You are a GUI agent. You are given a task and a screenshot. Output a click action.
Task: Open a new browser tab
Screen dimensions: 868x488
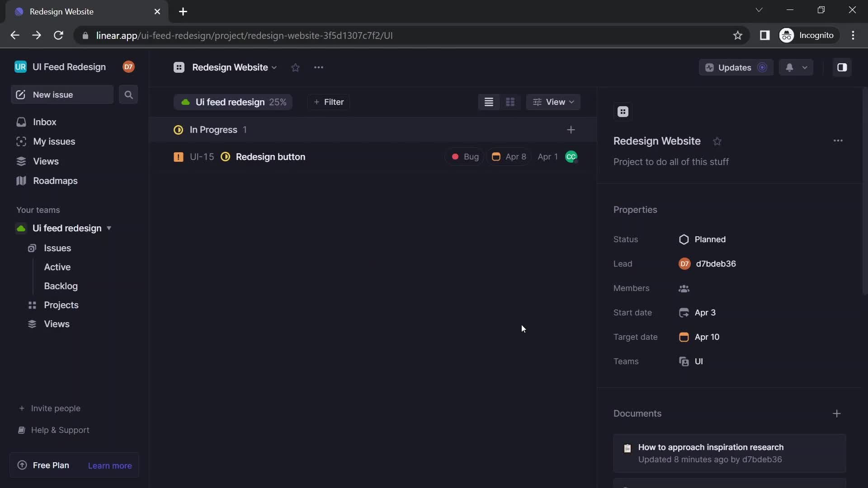(x=183, y=12)
